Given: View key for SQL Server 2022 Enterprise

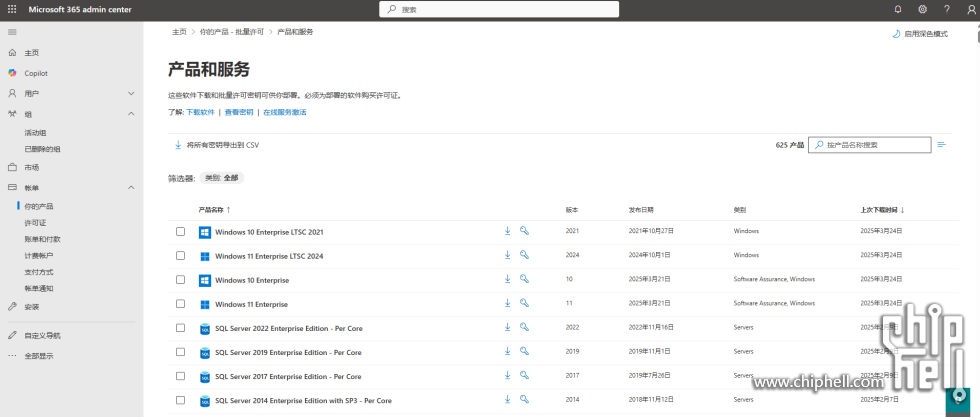Looking at the screenshot, I should coord(524,327).
